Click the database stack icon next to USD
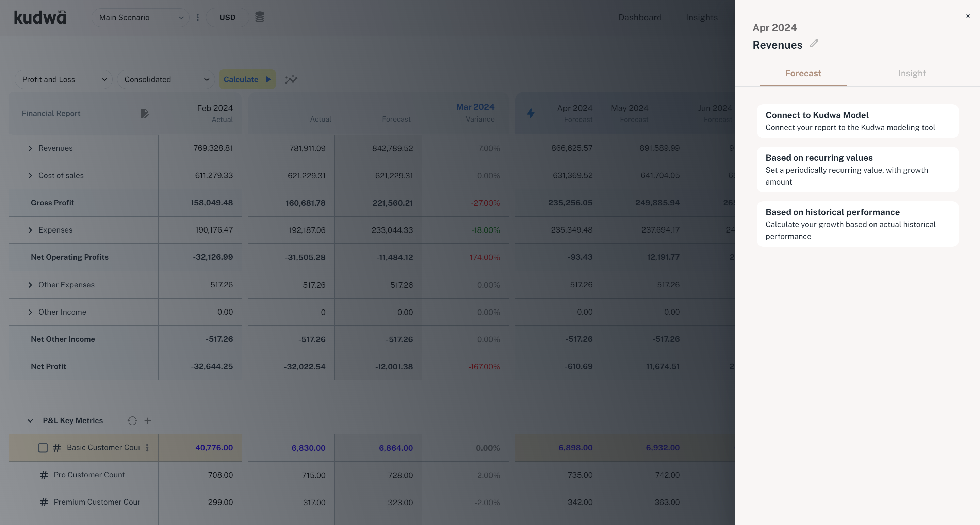Screen dimensions: 980x525 (259, 17)
